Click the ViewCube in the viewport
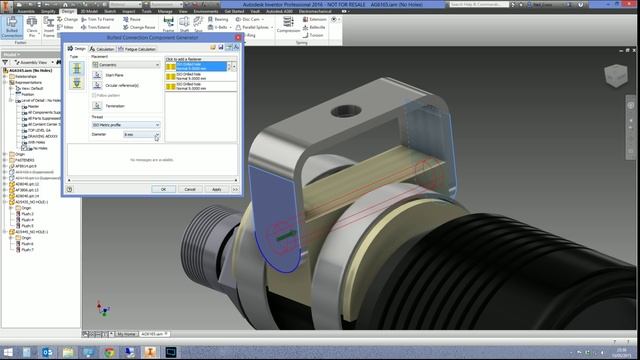This screenshot has height=360, width=640. pos(616,76)
